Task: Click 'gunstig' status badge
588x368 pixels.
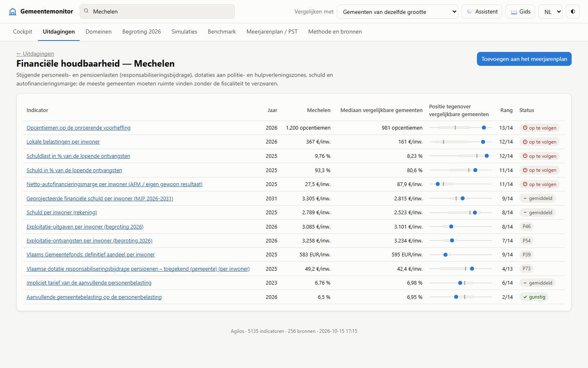Action: click(x=534, y=297)
